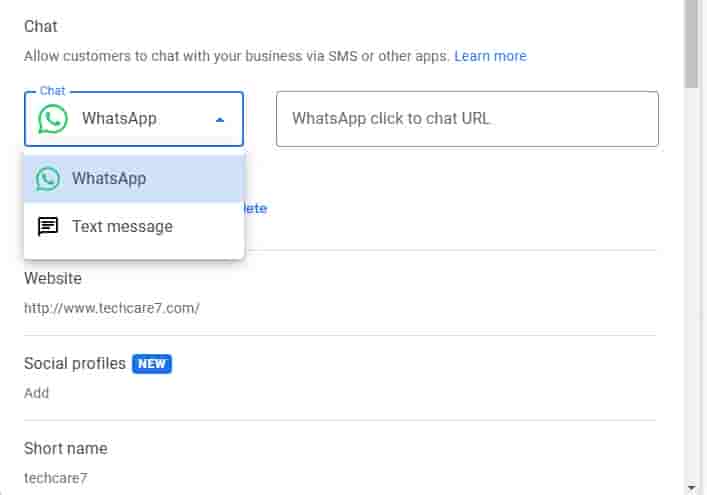Viewport: 707px width, 495px height.
Task: Click the blue NEW badge beside Social profiles
Action: [x=152, y=364]
